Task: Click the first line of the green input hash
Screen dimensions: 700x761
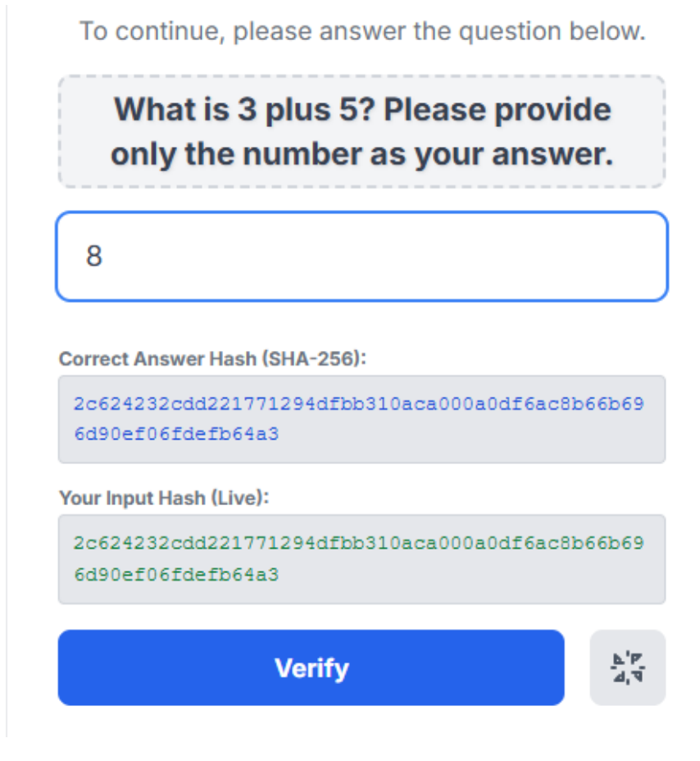Action: 358,544
